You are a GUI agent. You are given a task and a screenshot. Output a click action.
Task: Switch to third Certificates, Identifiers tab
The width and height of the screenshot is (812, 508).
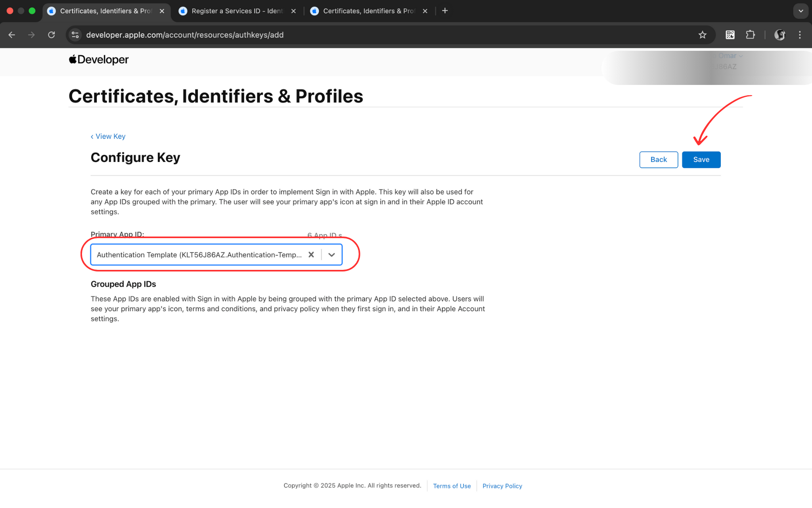(368, 11)
